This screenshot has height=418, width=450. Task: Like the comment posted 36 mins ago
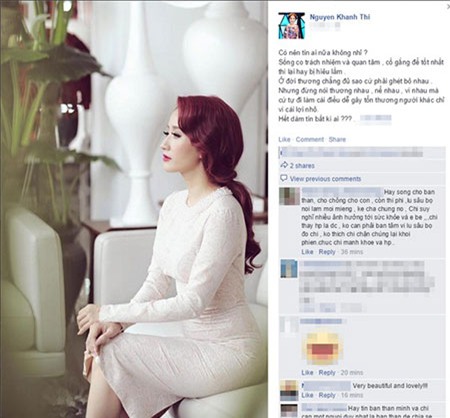point(307,252)
